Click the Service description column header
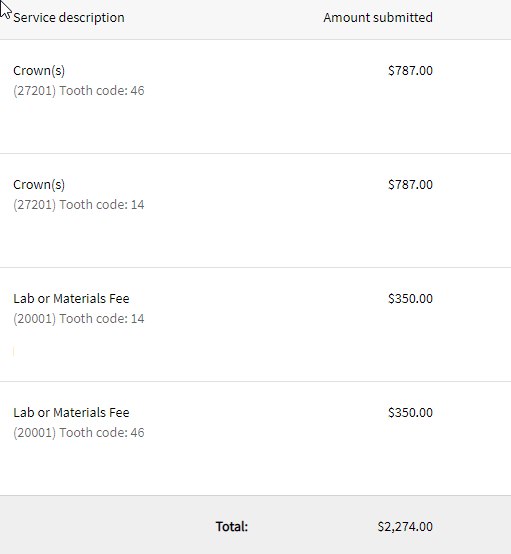 coord(69,18)
